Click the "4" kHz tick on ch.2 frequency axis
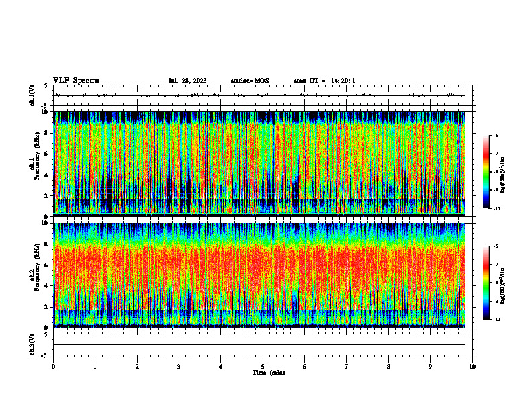The width and height of the screenshot is (532, 411). click(46, 286)
